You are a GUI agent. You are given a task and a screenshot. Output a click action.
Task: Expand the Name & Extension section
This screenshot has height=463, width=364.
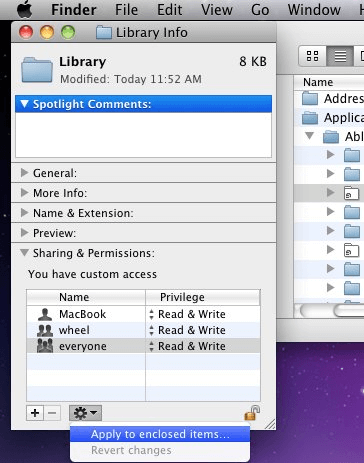[x=24, y=213]
